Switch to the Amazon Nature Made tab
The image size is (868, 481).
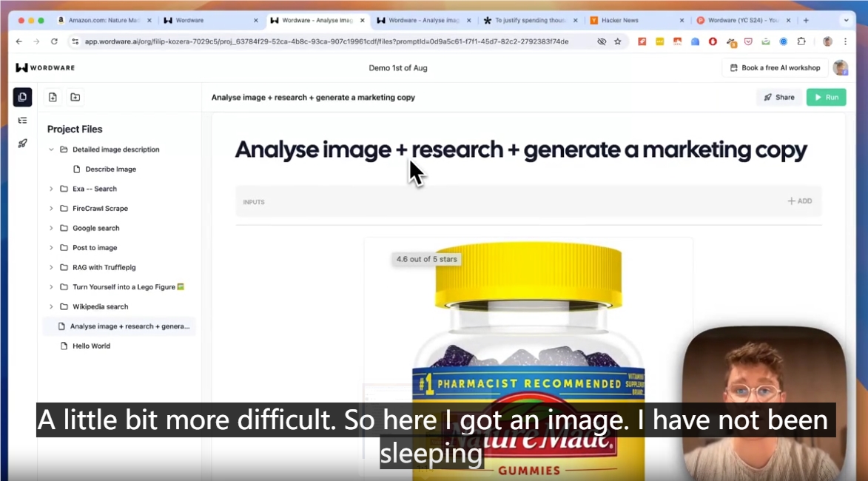click(x=104, y=21)
